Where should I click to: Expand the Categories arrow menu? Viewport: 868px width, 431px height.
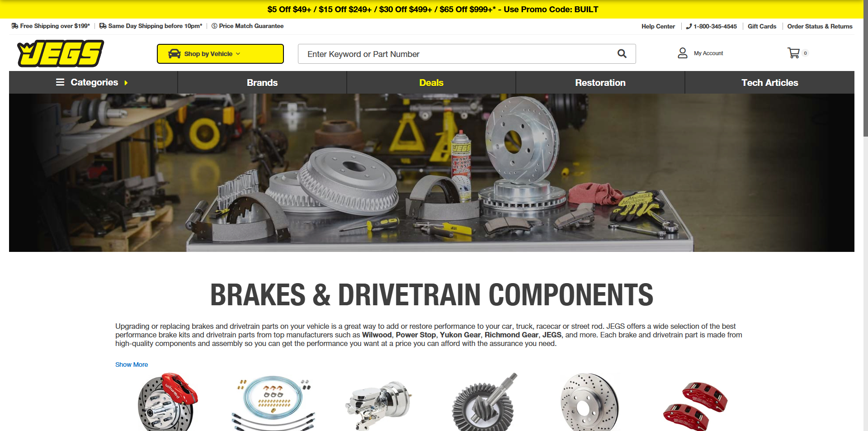pos(126,83)
